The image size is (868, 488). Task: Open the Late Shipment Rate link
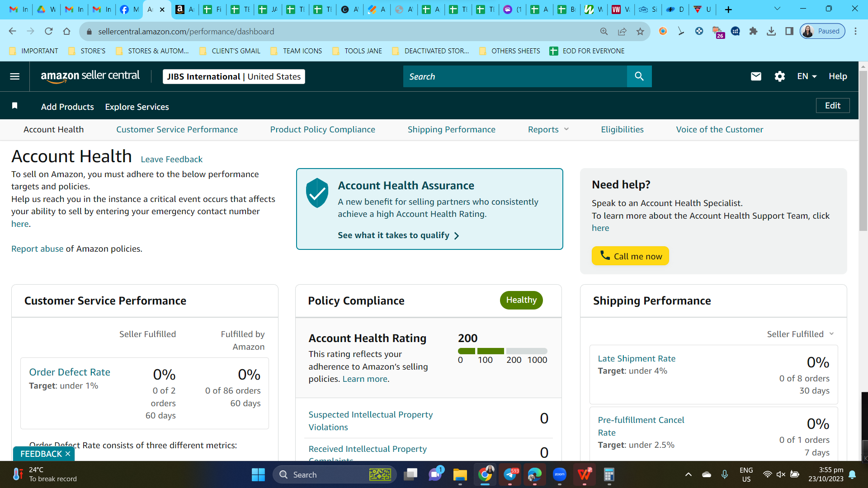(x=637, y=358)
